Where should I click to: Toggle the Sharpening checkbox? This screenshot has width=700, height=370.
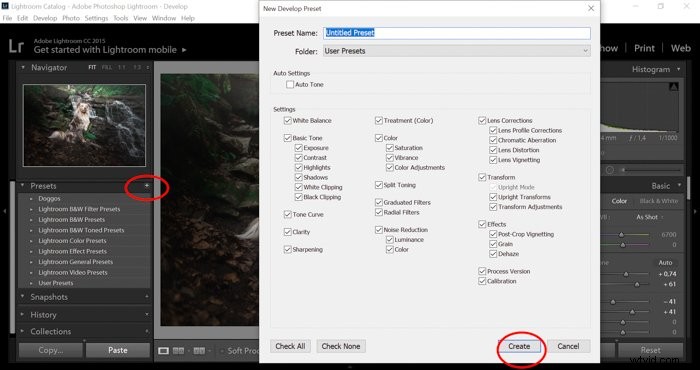[x=288, y=249]
